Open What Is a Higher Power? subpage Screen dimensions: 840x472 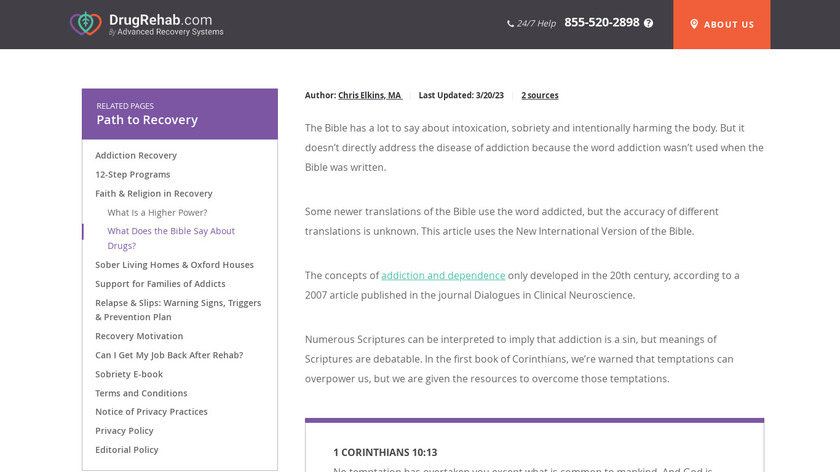[157, 212]
